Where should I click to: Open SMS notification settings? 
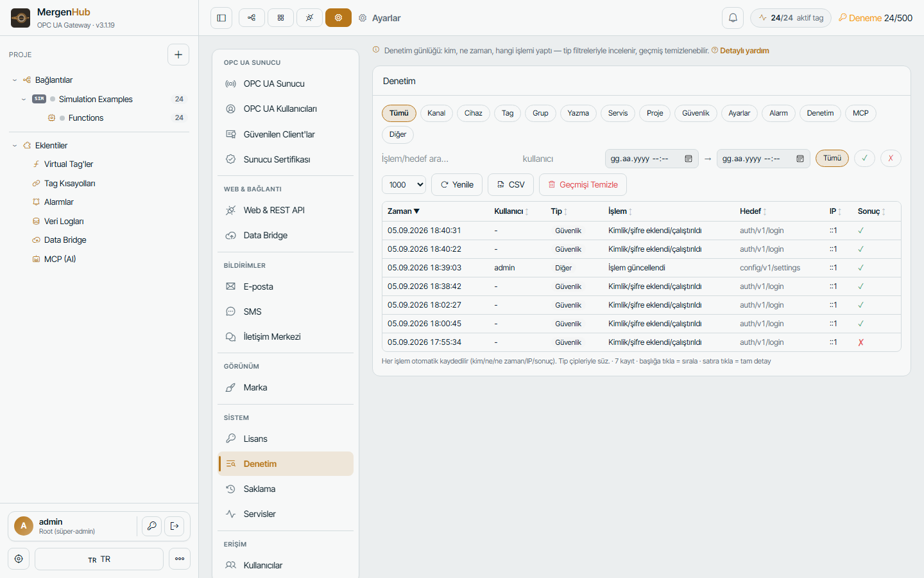(286, 311)
